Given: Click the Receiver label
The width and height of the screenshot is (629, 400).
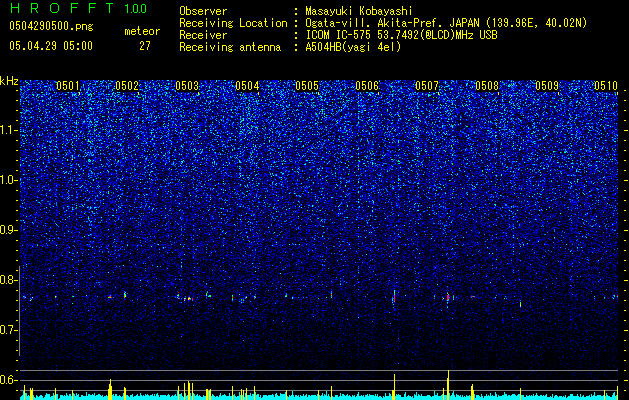Looking at the screenshot, I should [x=203, y=35].
